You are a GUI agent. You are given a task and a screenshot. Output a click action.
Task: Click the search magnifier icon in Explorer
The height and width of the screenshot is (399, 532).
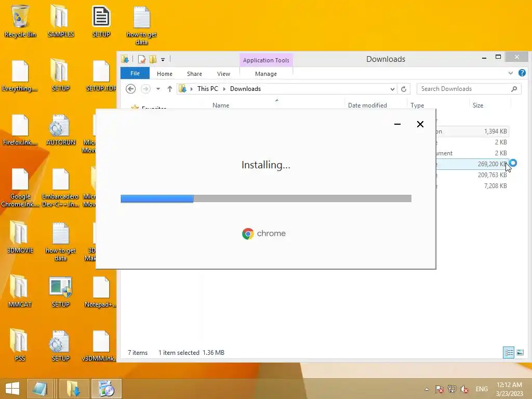click(x=514, y=89)
